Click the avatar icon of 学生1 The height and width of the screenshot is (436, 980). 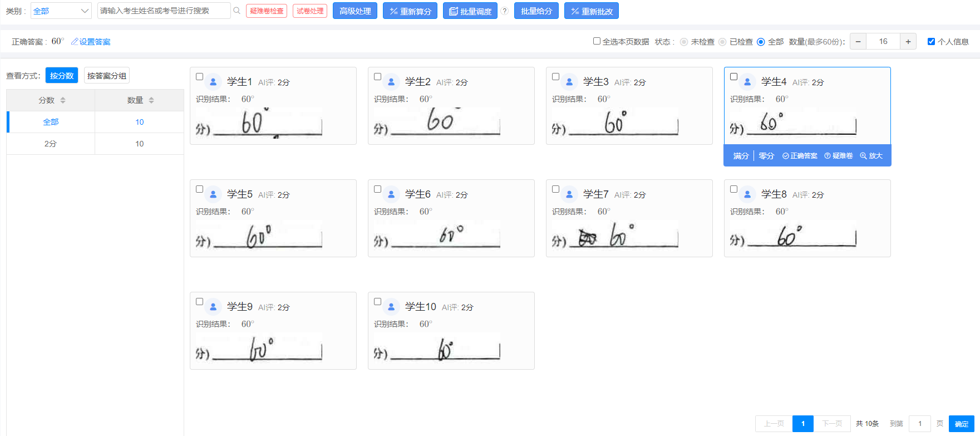coord(213,82)
